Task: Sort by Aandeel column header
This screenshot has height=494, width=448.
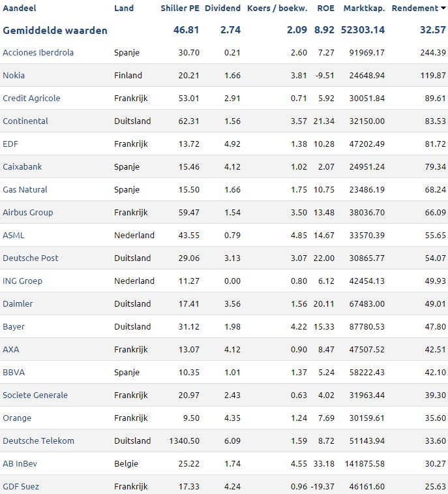Action: pyautogui.click(x=20, y=8)
